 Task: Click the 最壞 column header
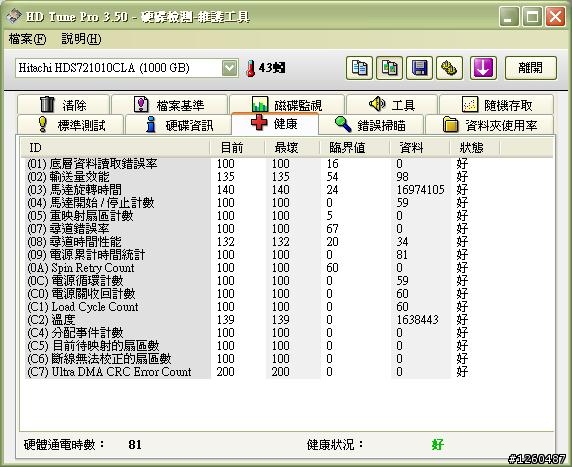[x=292, y=148]
